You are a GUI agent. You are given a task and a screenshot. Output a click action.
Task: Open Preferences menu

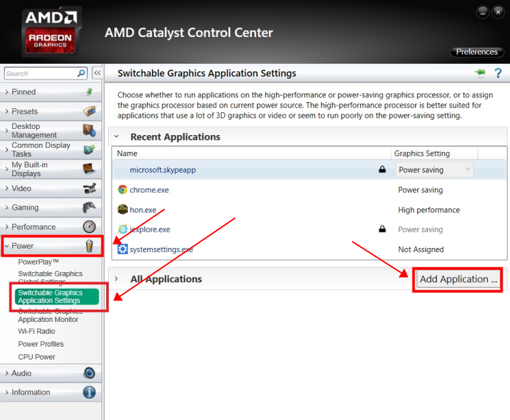click(477, 52)
